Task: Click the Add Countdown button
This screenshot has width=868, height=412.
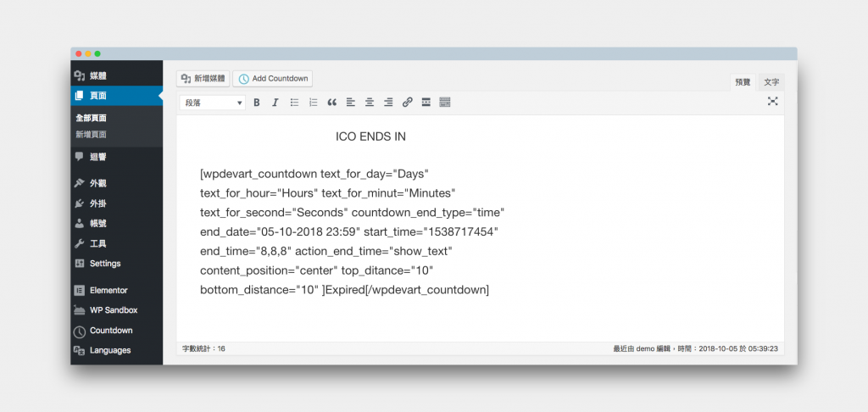Action: [272, 79]
